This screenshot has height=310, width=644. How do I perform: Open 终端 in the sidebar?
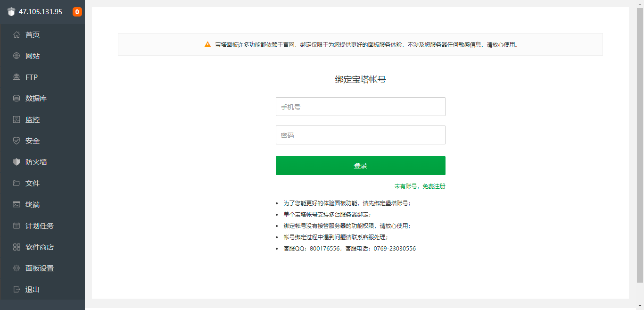[x=42, y=204]
